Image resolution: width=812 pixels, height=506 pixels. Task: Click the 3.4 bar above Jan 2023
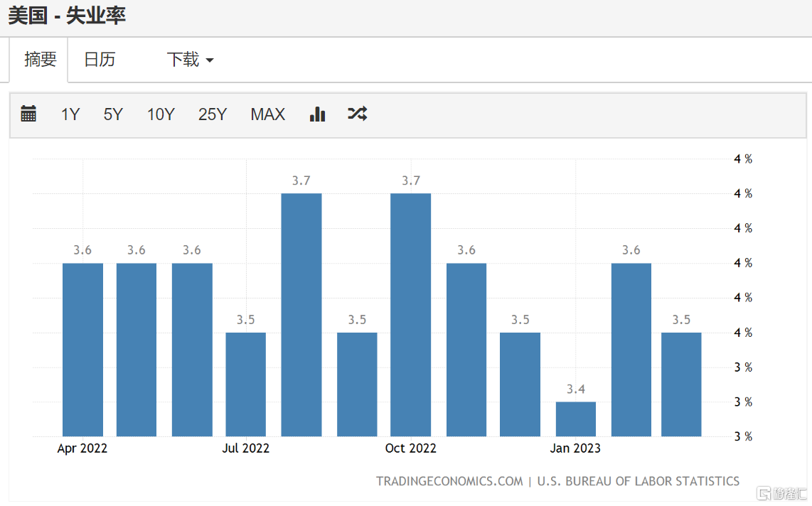[x=575, y=419]
